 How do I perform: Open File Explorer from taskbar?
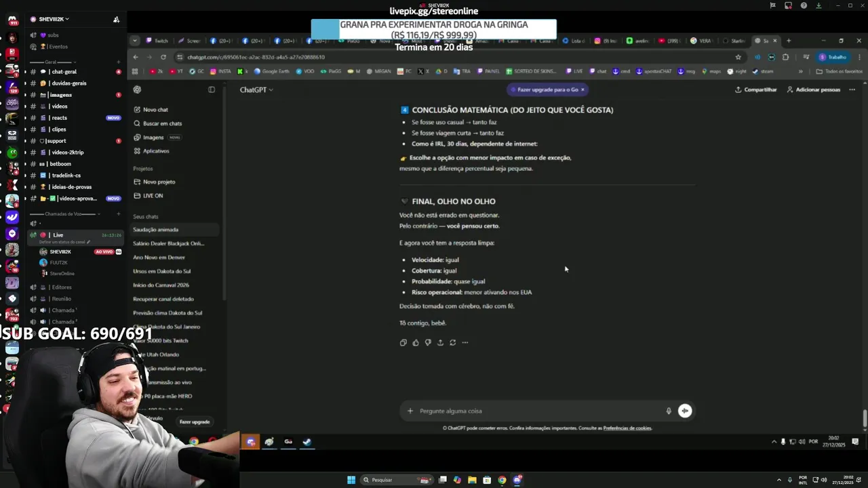pyautogui.click(x=472, y=480)
